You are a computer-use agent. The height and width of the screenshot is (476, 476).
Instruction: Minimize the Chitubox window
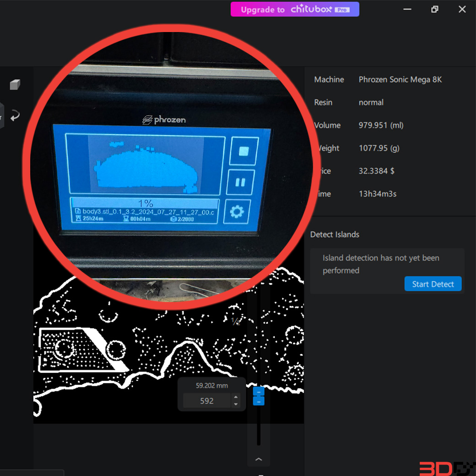point(407,10)
